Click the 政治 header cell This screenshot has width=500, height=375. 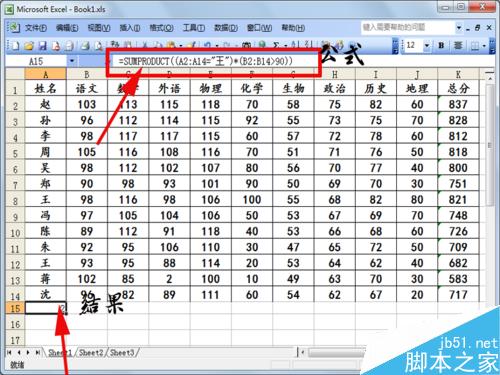click(x=335, y=88)
